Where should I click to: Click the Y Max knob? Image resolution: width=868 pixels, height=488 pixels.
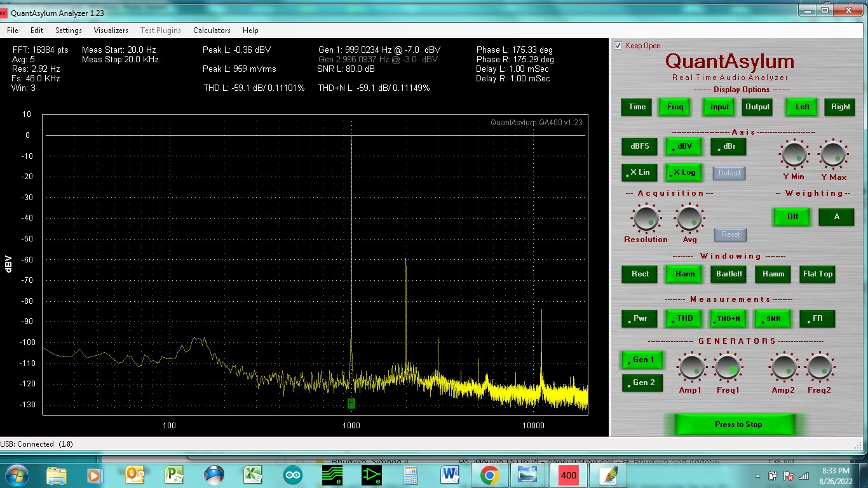(x=832, y=154)
